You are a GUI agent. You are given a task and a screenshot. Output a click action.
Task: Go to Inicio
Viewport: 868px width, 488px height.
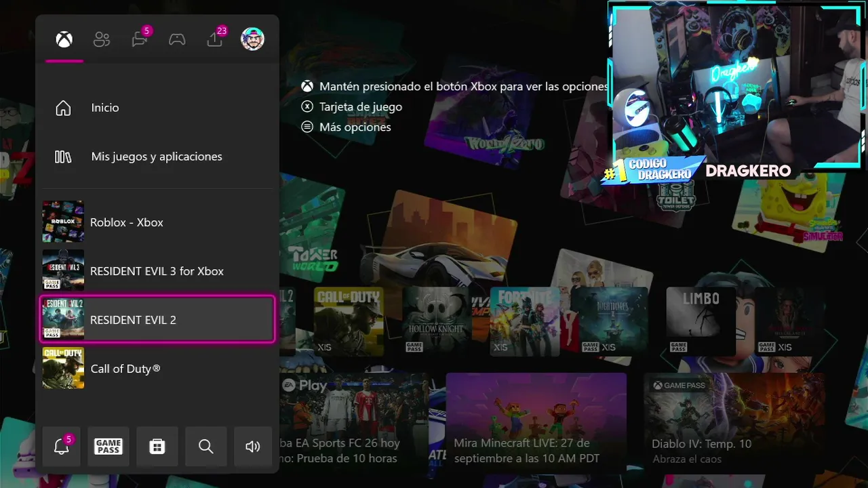coord(157,108)
